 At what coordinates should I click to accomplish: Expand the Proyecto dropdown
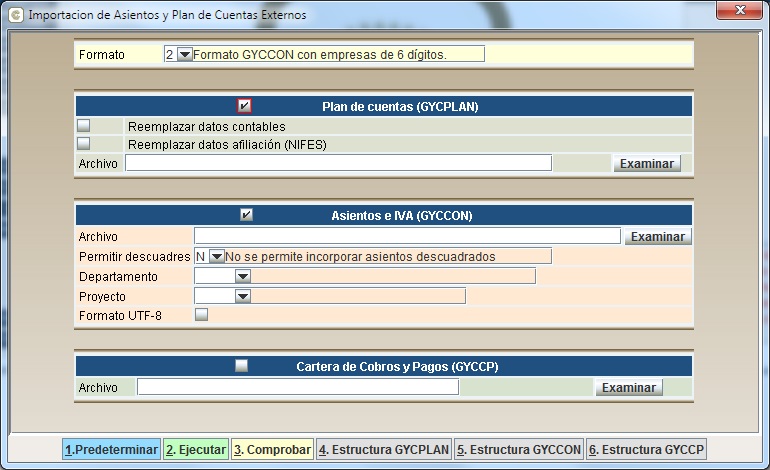(243, 297)
